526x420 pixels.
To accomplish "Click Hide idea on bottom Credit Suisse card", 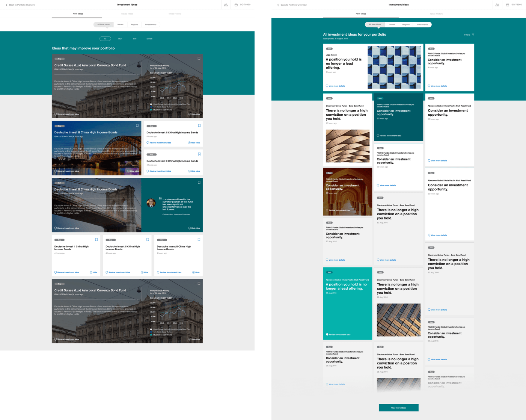I will click(194, 339).
